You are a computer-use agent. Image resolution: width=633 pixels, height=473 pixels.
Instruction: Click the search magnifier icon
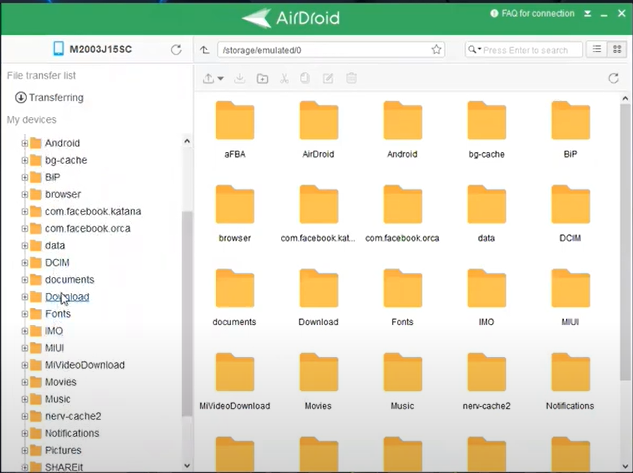point(472,50)
